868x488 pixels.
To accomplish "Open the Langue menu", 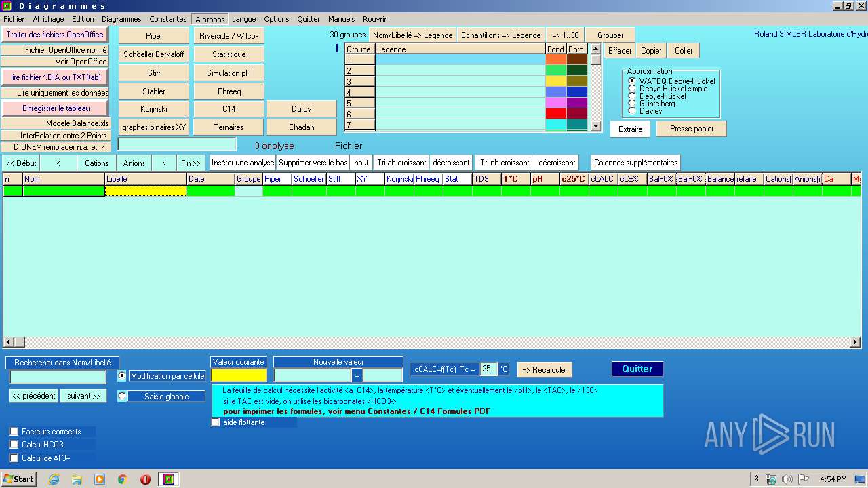I will 243,19.
